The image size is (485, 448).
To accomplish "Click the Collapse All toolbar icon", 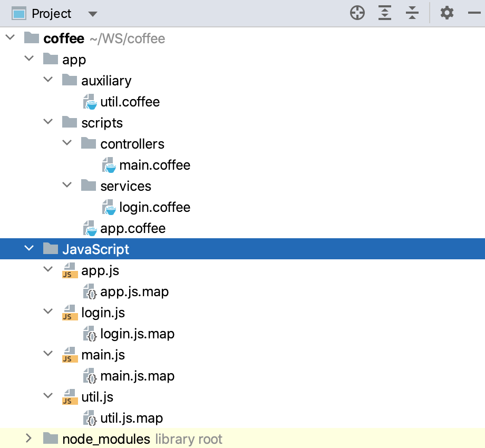I will click(412, 13).
